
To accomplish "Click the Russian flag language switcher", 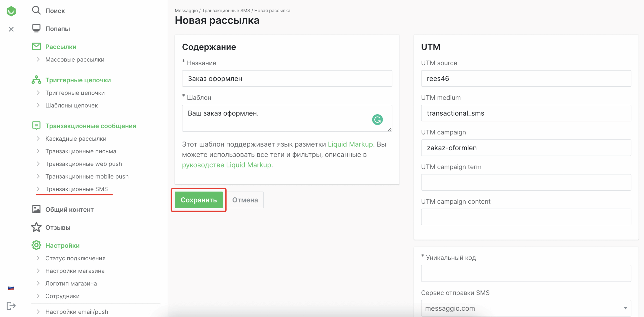I will [11, 288].
